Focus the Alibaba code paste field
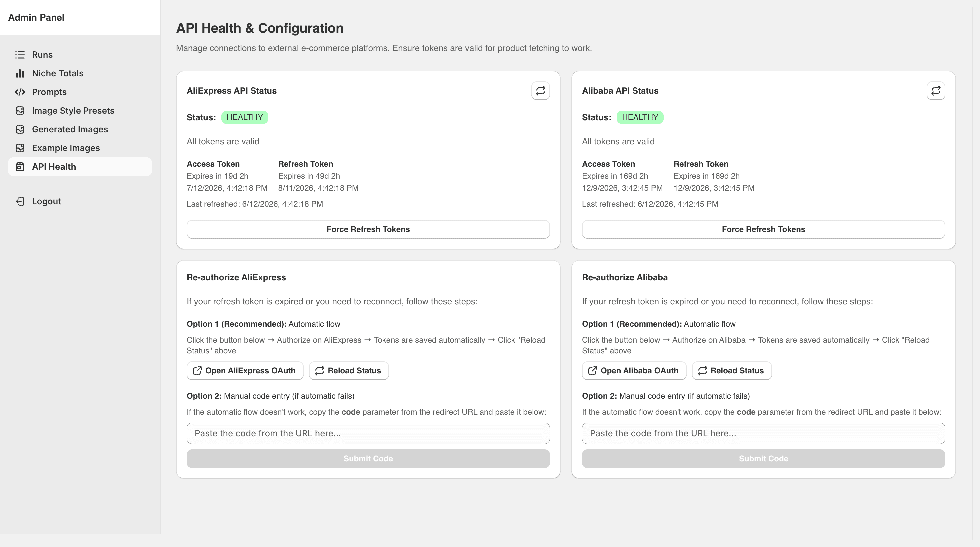 click(x=763, y=433)
